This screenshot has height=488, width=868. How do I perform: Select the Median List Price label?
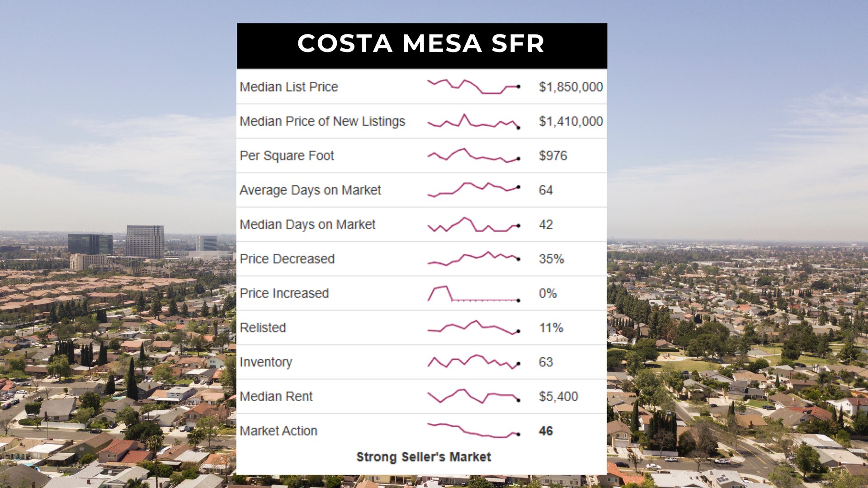[289, 87]
